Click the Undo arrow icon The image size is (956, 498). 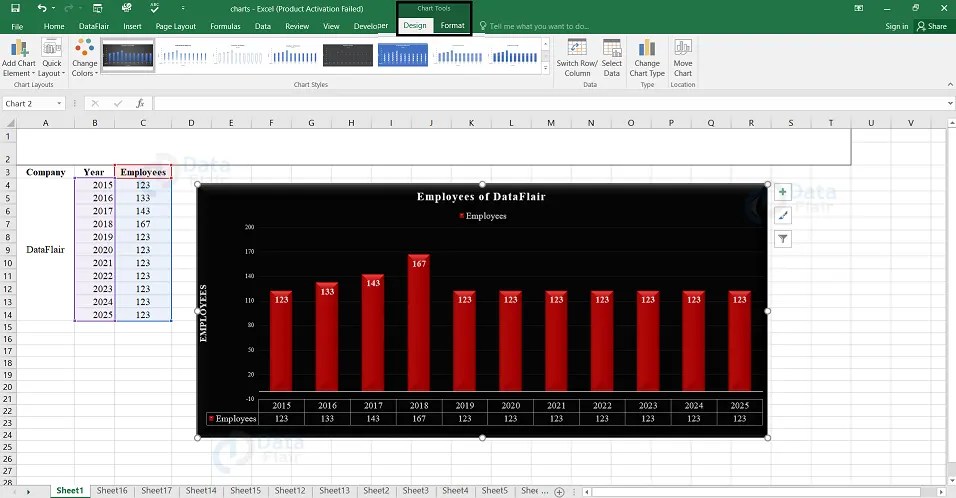41,8
